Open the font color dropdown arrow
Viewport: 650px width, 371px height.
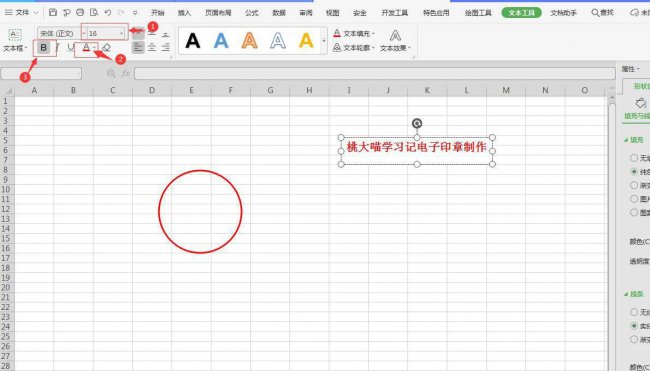[x=95, y=48]
